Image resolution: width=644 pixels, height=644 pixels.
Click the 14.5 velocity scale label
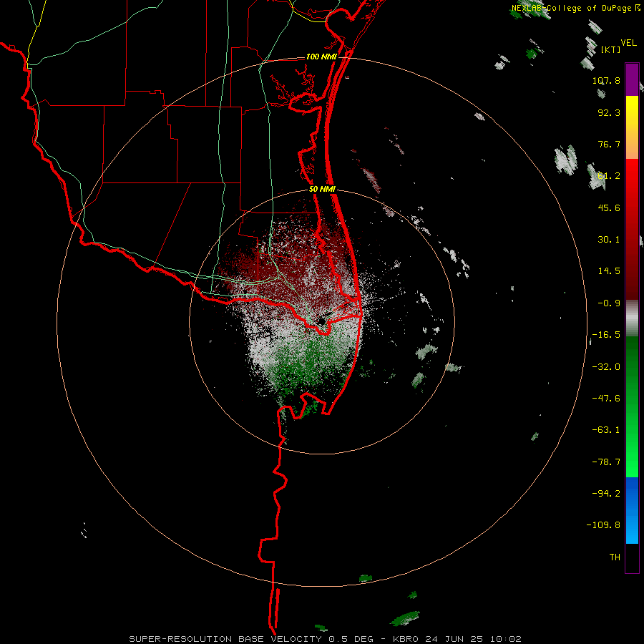pos(609,271)
